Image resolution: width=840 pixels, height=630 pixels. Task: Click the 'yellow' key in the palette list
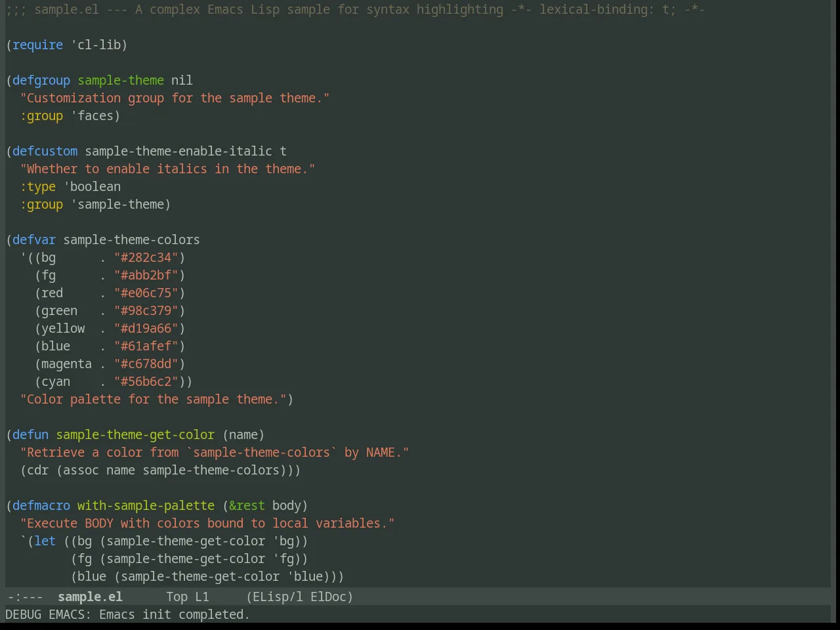point(63,328)
